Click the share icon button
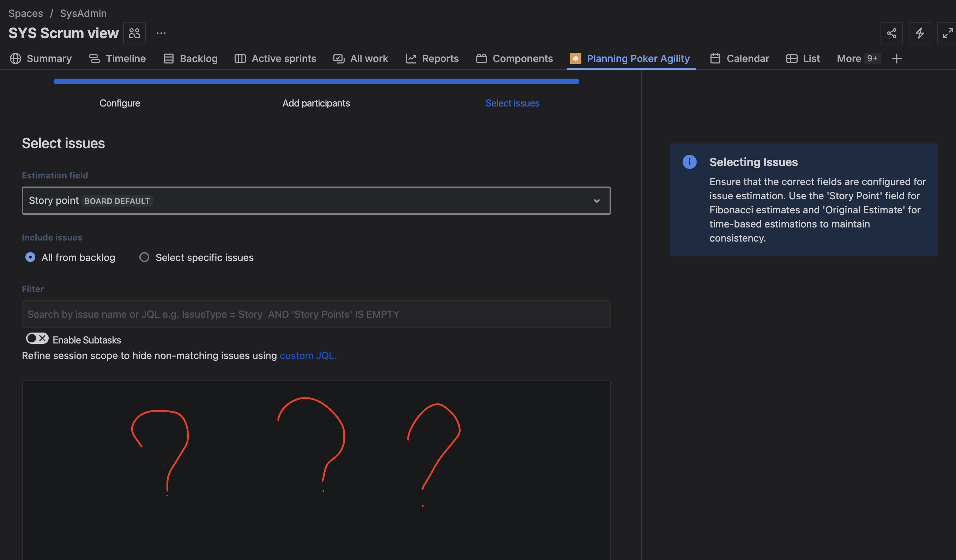956x560 pixels. pos(891,34)
